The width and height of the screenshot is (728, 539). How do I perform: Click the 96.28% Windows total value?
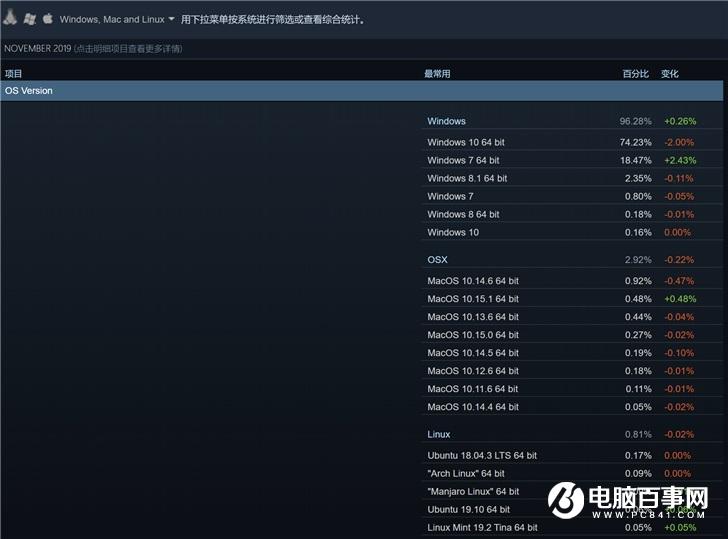(x=636, y=121)
